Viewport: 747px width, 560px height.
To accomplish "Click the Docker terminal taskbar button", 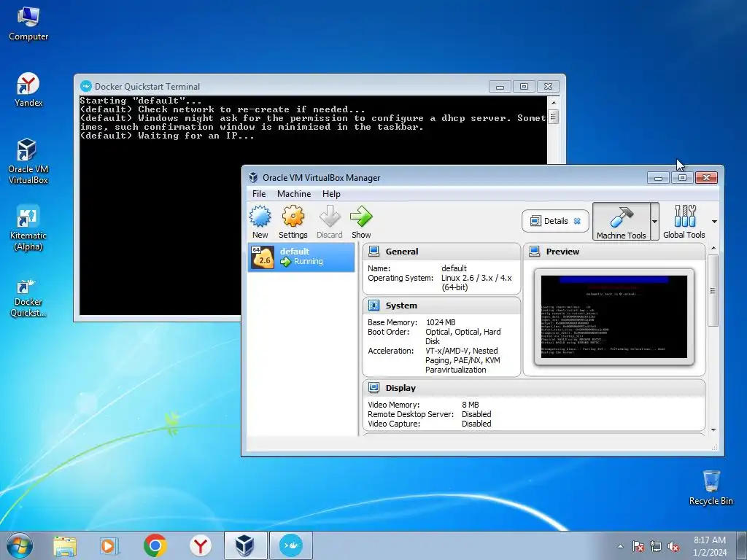I will 291,545.
